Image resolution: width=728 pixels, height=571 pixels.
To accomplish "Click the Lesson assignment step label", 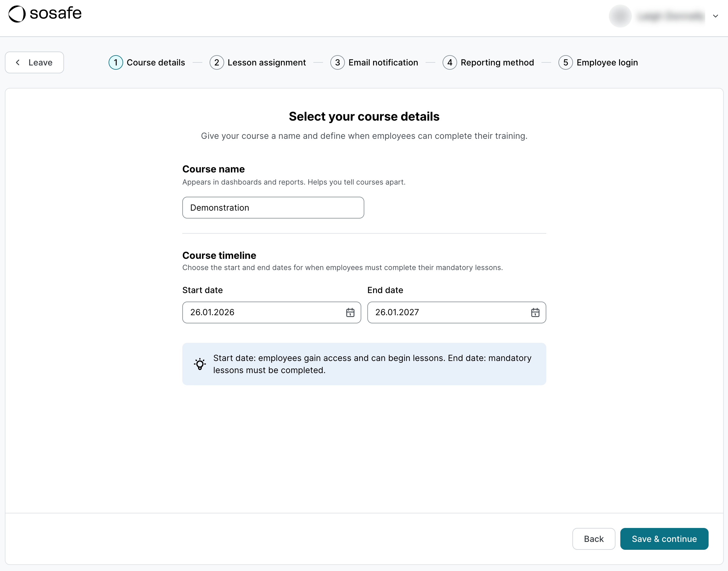I will coord(266,62).
